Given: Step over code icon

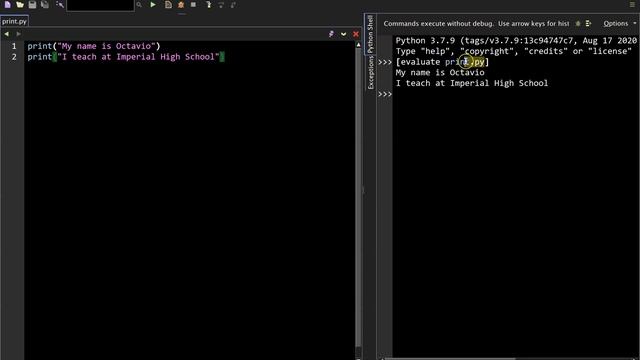Looking at the screenshot, I should [x=221, y=4].
